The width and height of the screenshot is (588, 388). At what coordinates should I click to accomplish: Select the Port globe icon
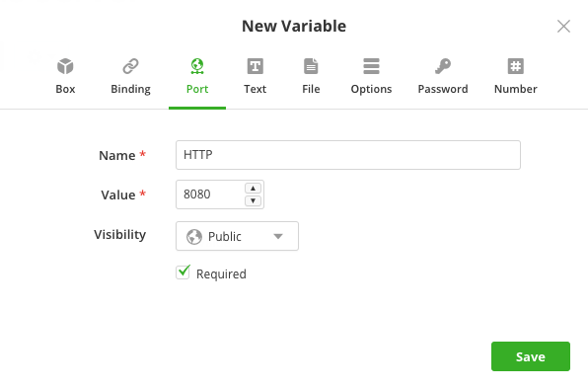click(x=197, y=66)
